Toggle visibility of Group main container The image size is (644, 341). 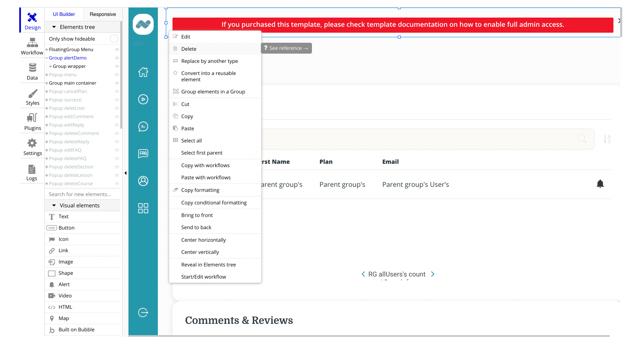tap(117, 83)
